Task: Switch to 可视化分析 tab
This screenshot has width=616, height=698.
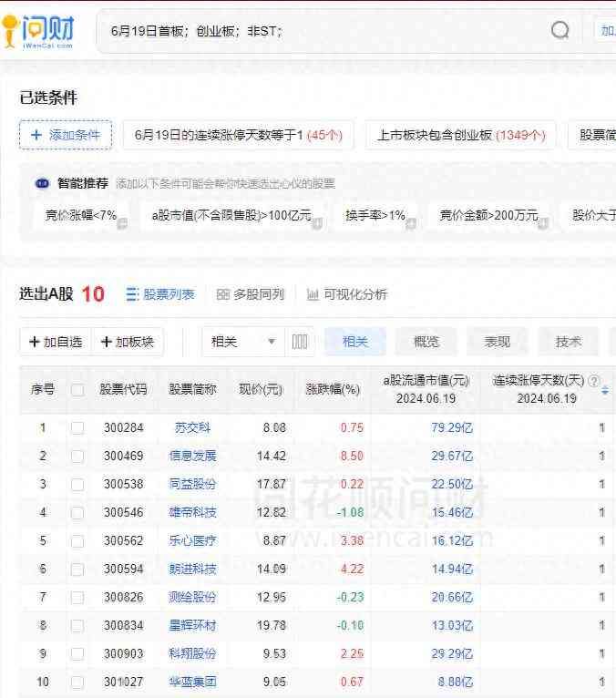Action: [347, 294]
